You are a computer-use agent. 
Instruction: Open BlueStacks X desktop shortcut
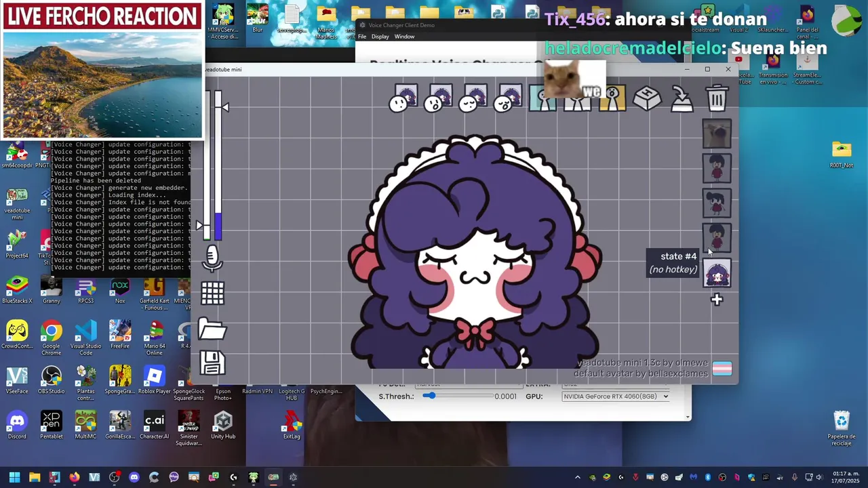(x=17, y=290)
